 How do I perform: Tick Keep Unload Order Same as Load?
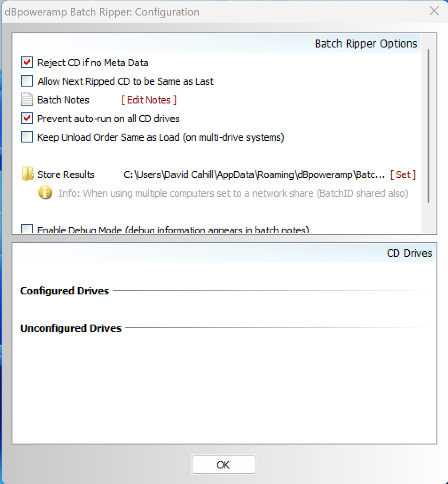(x=27, y=137)
